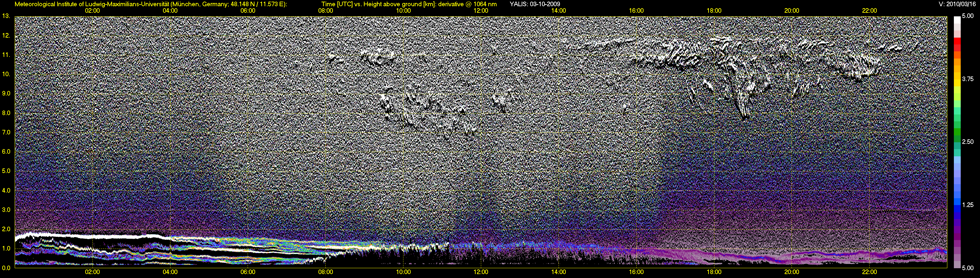The image size is (980, 278).
Task: Click the '6.0' height axis label
Action: 6,151
